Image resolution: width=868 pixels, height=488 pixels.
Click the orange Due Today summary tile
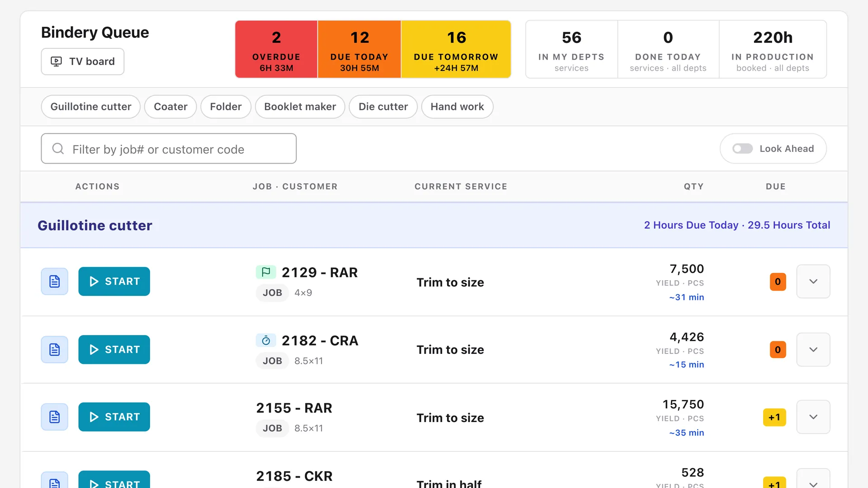coord(359,49)
